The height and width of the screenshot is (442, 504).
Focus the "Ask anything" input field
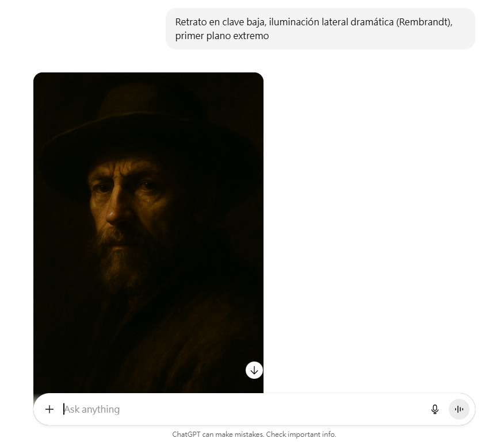[245, 409]
